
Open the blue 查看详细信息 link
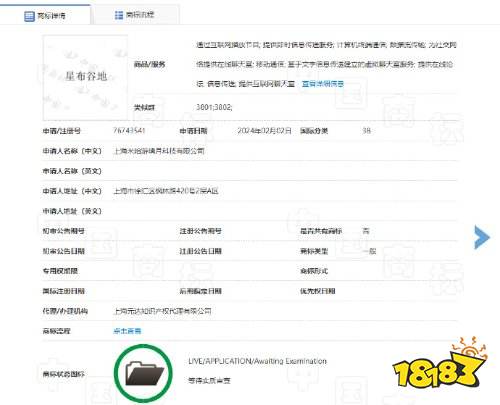(x=323, y=84)
